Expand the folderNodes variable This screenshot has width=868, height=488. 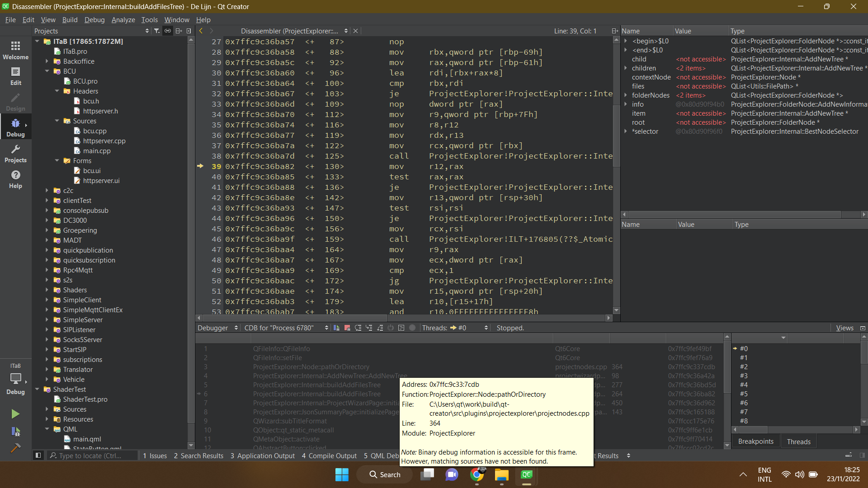tap(626, 95)
